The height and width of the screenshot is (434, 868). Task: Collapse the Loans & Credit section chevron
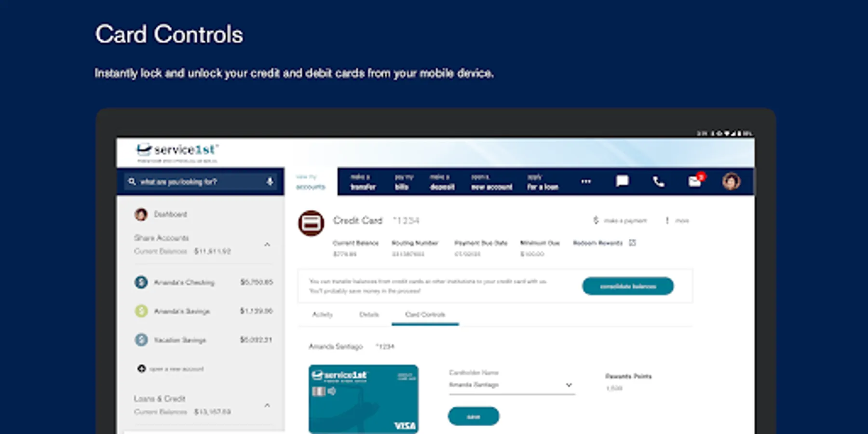tap(267, 405)
